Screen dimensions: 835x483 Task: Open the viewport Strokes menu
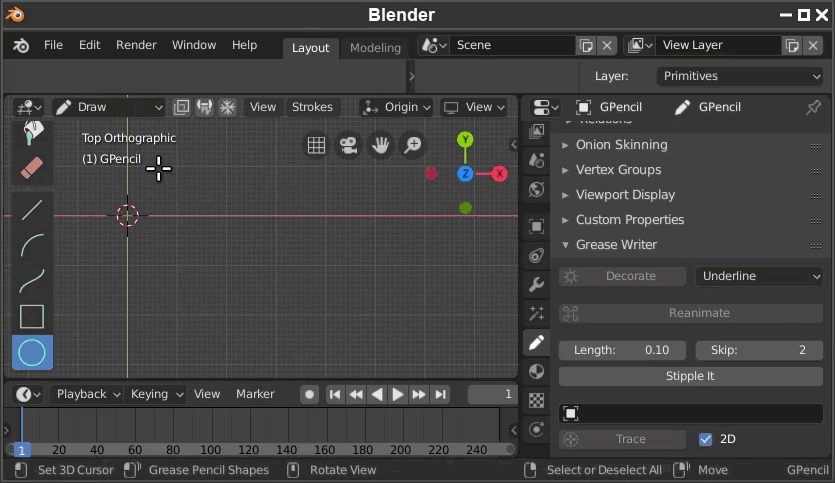[x=312, y=107]
